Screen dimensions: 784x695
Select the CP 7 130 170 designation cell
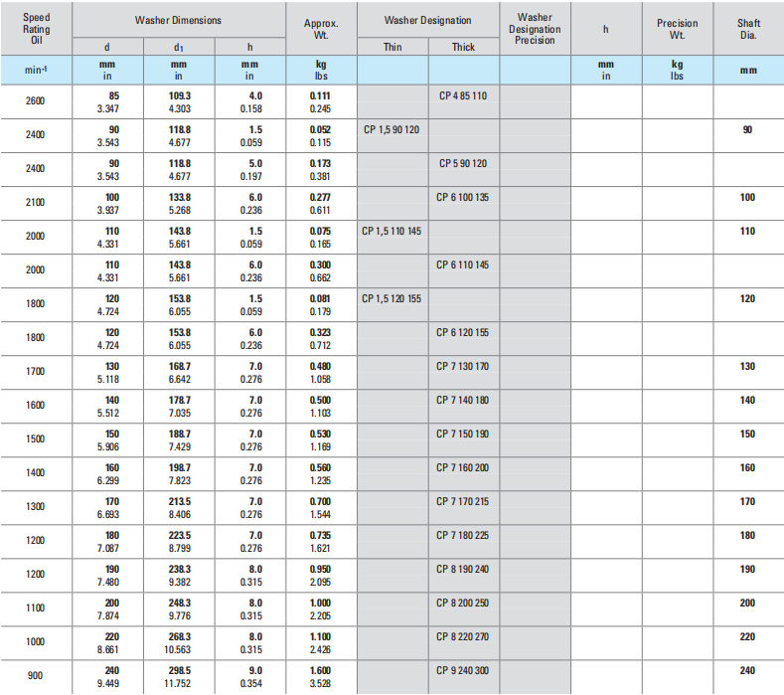[x=463, y=366]
